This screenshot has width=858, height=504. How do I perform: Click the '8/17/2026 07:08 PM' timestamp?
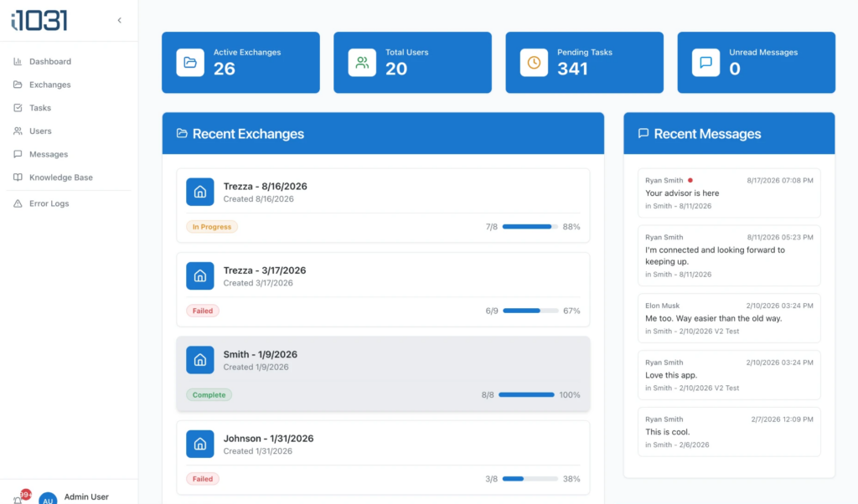[x=780, y=180]
